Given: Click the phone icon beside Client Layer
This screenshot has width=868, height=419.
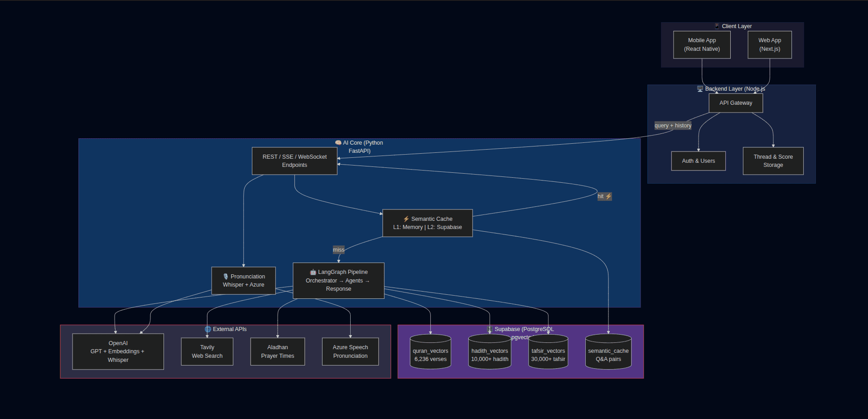Looking at the screenshot, I should 717,26.
